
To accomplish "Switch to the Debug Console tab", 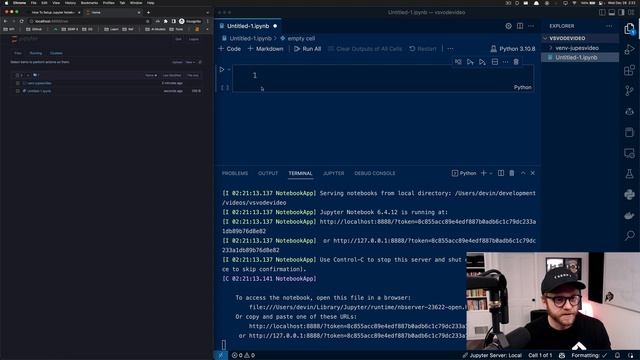I will point(375,173).
